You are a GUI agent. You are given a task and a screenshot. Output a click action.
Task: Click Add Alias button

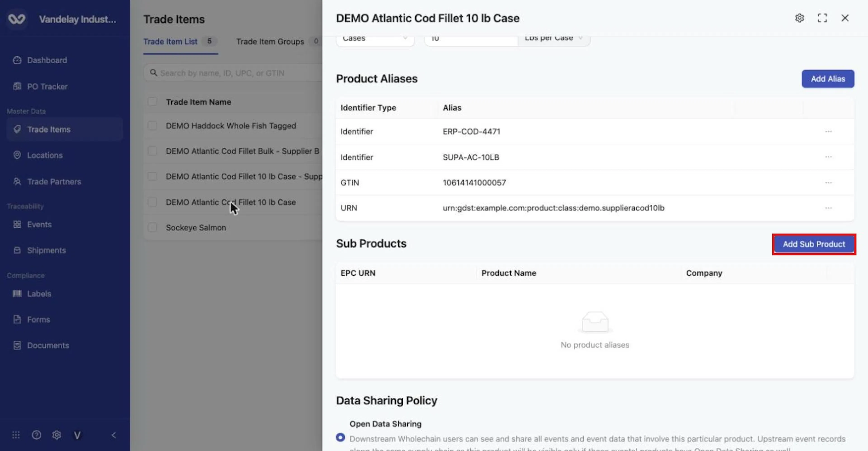click(x=828, y=79)
